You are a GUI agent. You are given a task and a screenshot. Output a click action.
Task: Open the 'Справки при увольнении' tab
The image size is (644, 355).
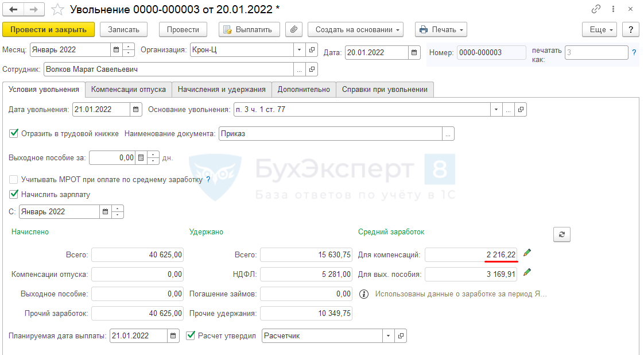[x=385, y=90]
